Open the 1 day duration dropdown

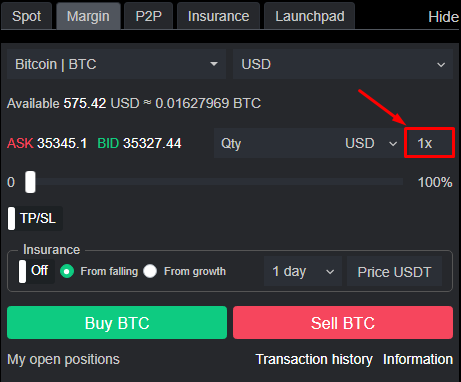[x=303, y=271]
